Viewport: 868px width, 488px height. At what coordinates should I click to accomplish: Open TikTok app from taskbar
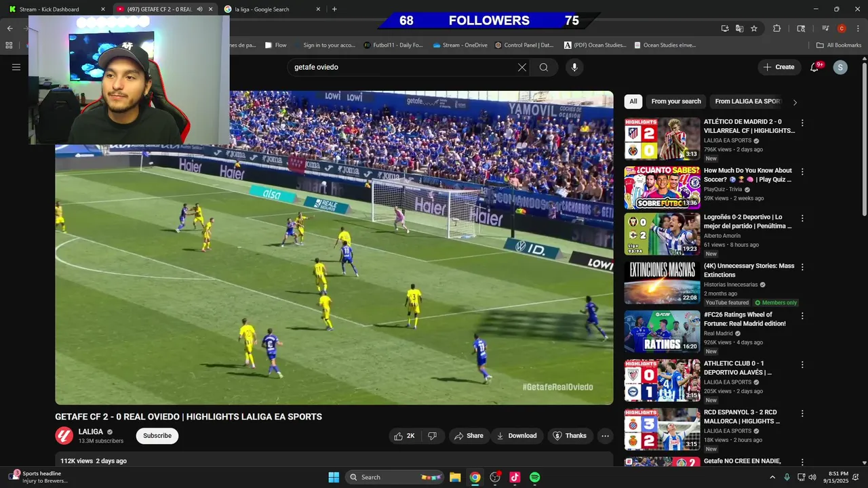tap(515, 477)
